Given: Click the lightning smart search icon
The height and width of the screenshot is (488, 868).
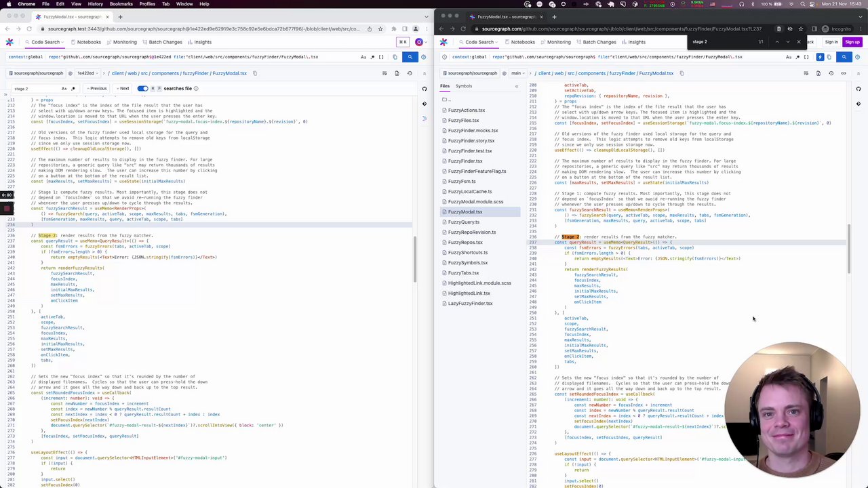Looking at the screenshot, I should pyautogui.click(x=820, y=57).
